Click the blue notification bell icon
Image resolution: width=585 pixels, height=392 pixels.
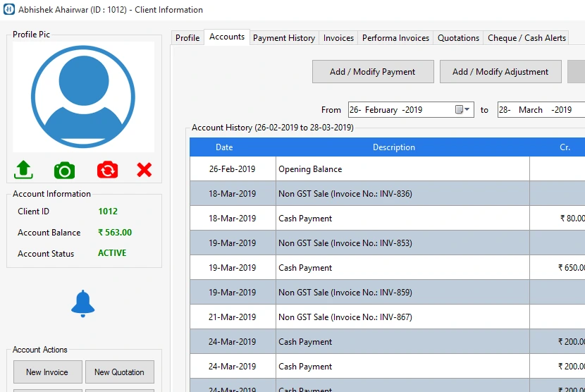coord(83,303)
